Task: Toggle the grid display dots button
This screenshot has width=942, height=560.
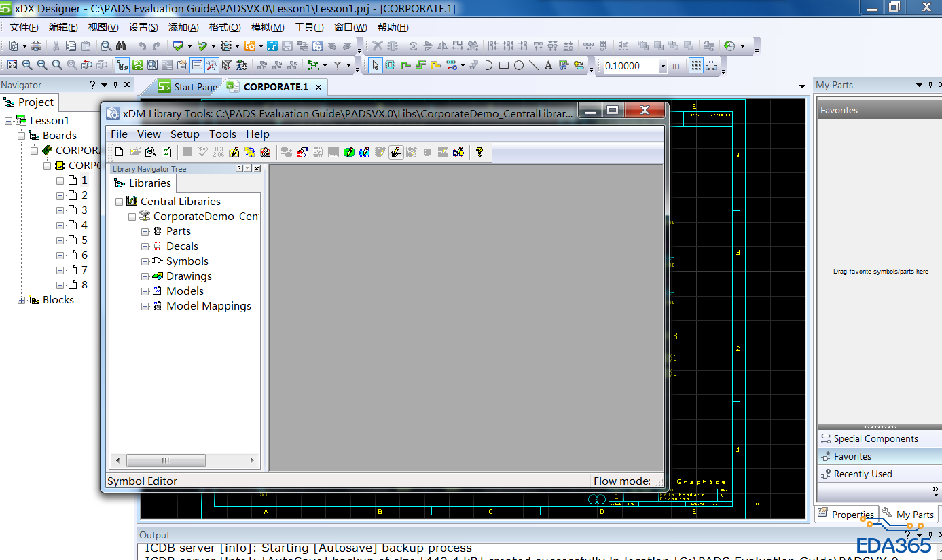Action: [695, 65]
